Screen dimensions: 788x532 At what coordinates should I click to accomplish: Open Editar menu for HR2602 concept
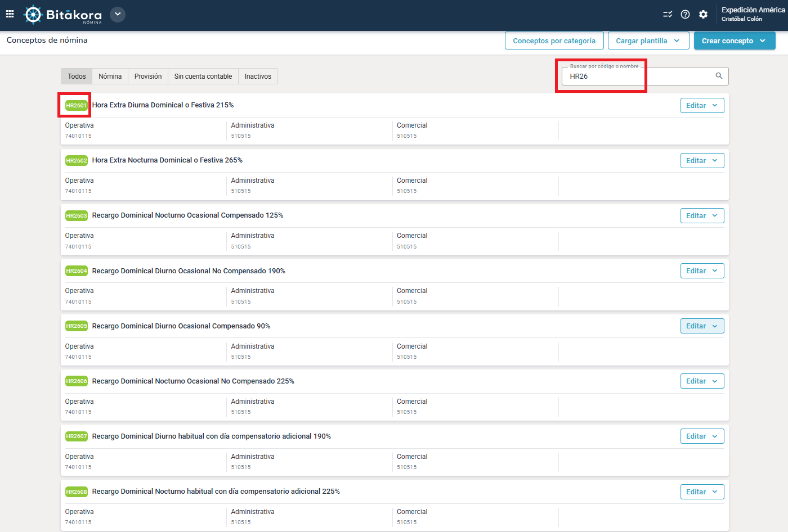(x=702, y=161)
